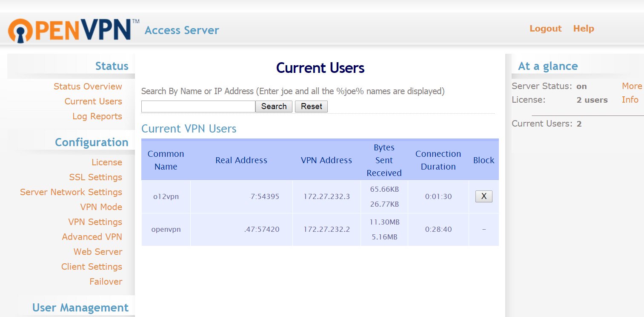Click the User Management section heading

pos(80,308)
